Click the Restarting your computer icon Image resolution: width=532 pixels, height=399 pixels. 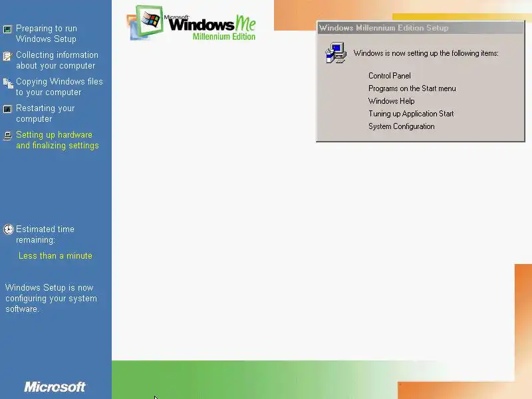(7, 109)
